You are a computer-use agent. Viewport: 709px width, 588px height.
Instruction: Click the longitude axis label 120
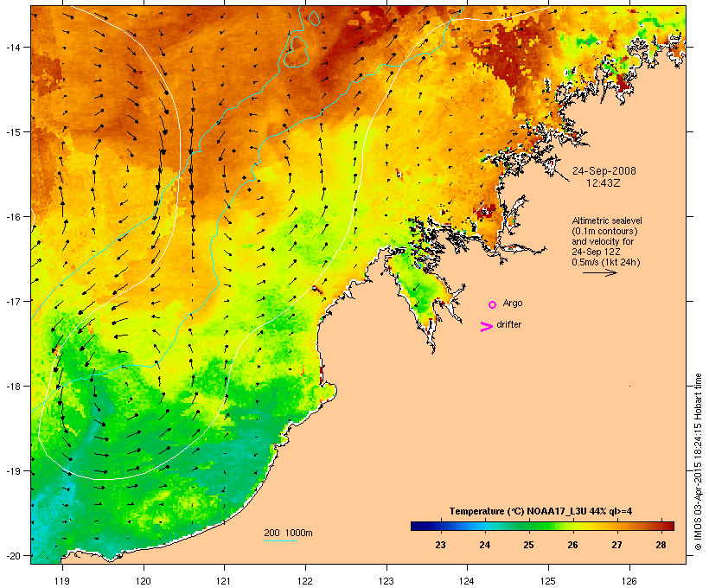tap(144, 581)
